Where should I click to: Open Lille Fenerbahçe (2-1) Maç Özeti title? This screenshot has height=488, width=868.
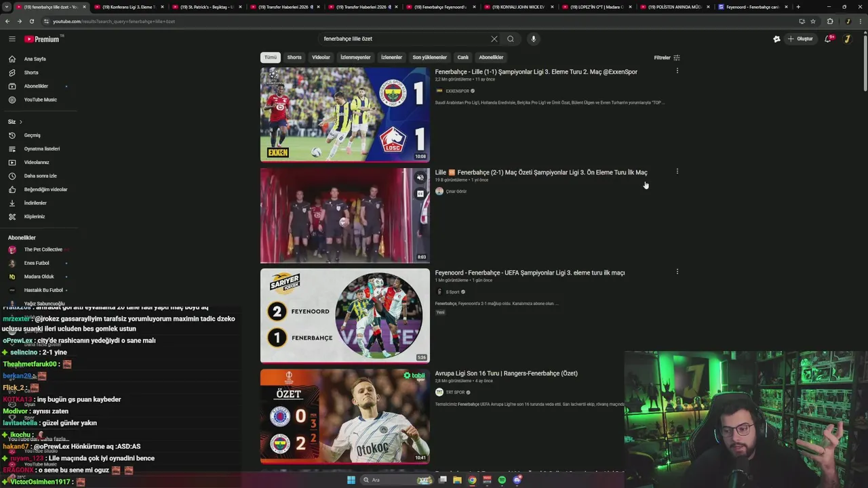point(541,172)
